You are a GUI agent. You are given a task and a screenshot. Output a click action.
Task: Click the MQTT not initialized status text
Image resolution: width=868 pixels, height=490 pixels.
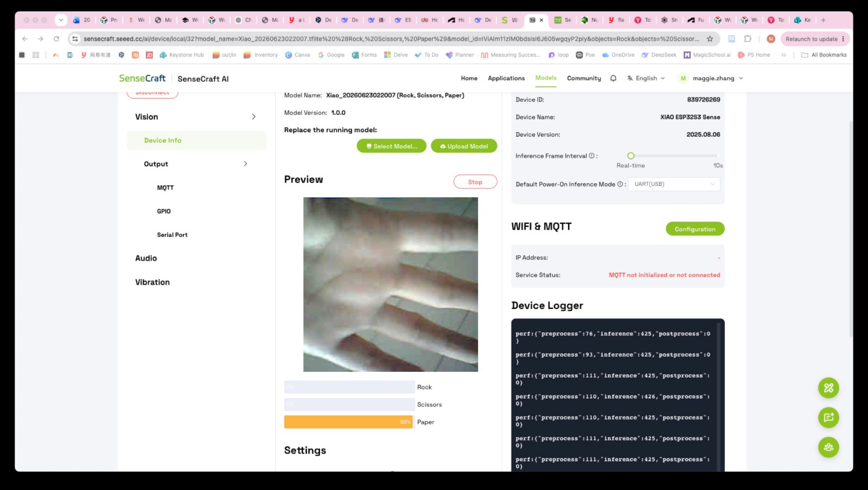tap(665, 275)
